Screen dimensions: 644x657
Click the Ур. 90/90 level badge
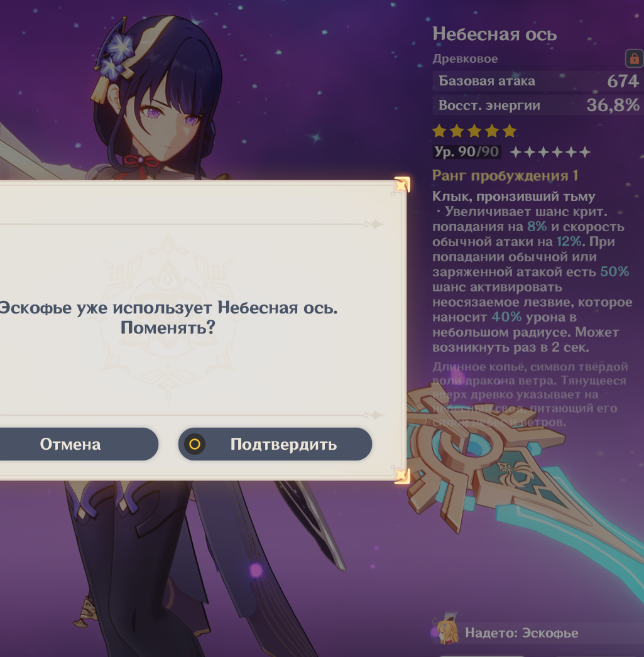pyautogui.click(x=467, y=151)
